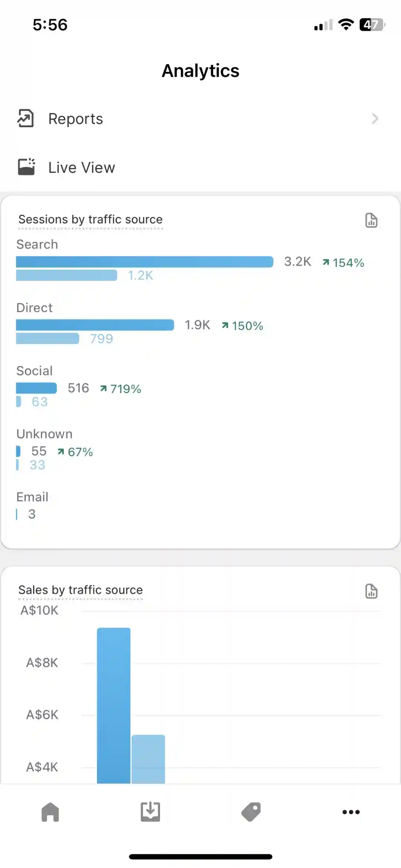Select the Search sessions 3.2K bar
This screenshot has width=401, height=868.
coord(145,262)
